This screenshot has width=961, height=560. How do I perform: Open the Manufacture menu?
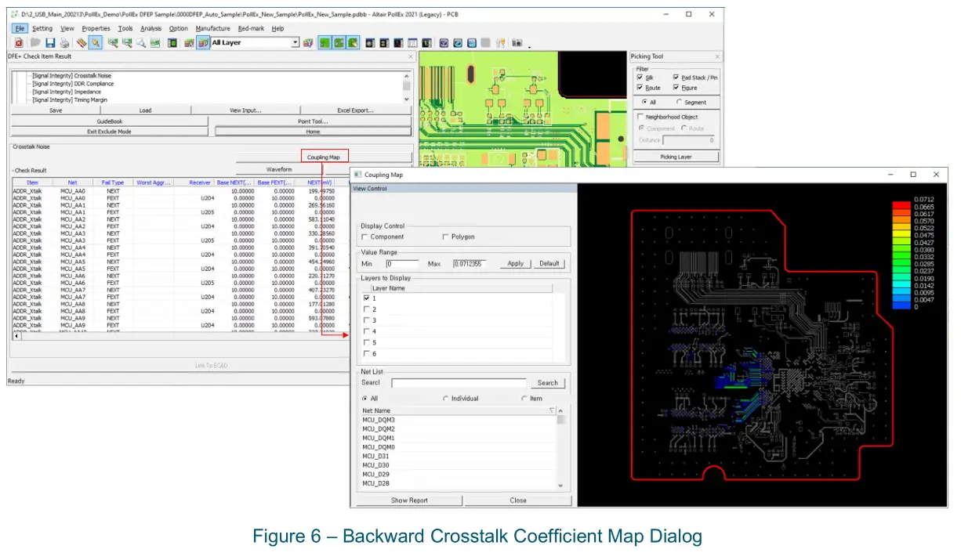coord(212,28)
